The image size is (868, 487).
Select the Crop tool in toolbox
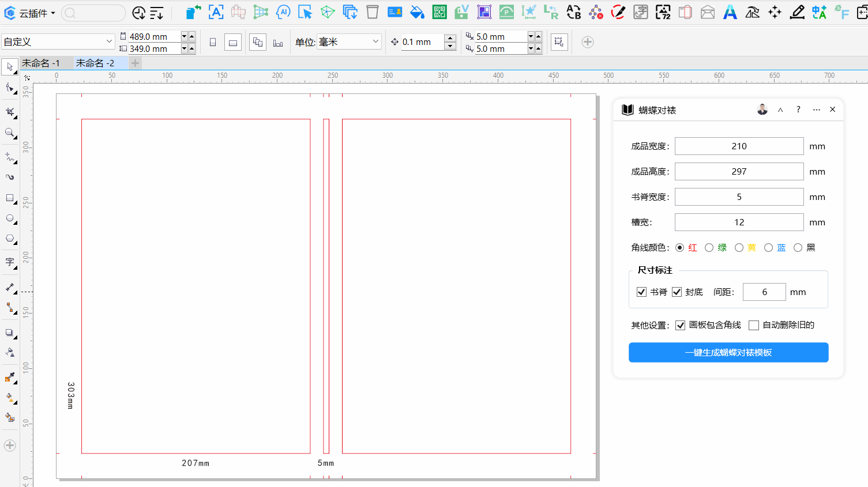click(x=10, y=111)
